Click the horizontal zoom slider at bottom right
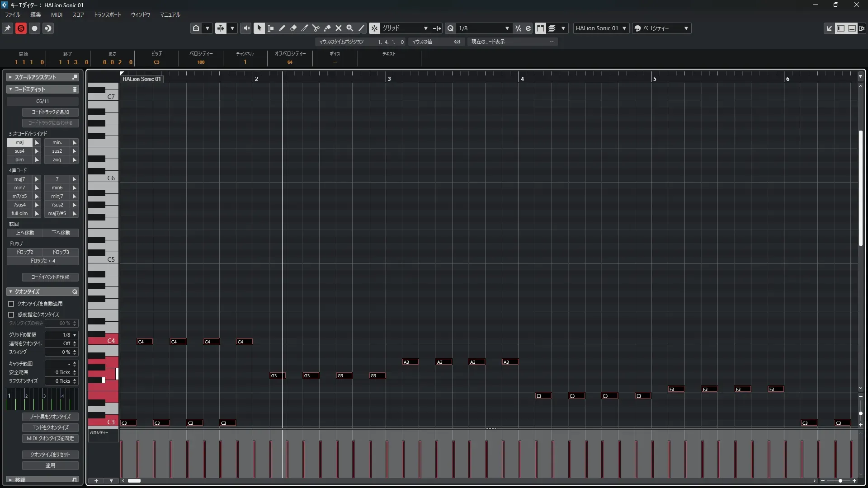 point(840,481)
